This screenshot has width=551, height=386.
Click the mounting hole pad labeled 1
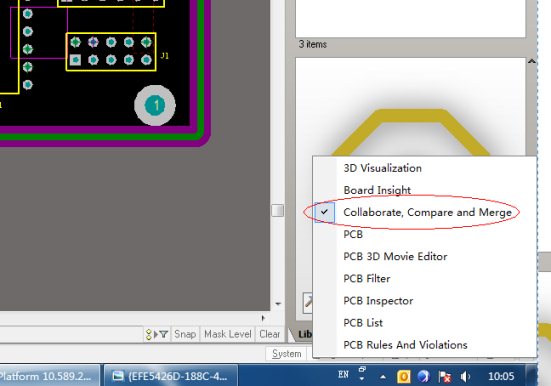click(x=155, y=105)
